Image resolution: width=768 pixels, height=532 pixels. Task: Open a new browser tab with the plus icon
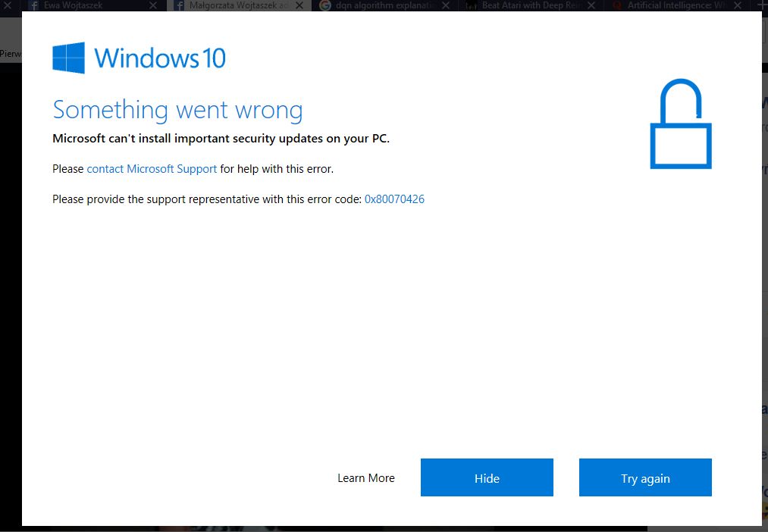(x=762, y=6)
